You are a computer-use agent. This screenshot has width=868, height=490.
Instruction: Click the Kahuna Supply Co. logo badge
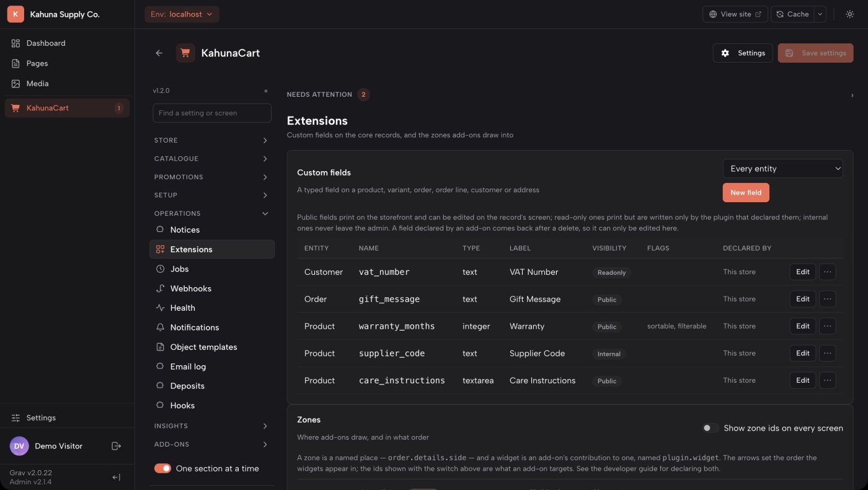click(x=15, y=14)
